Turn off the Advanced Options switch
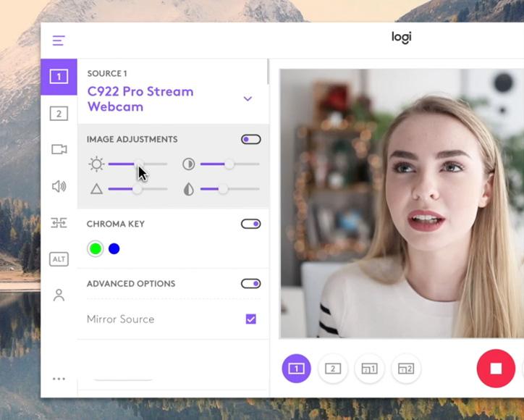 coord(251,284)
